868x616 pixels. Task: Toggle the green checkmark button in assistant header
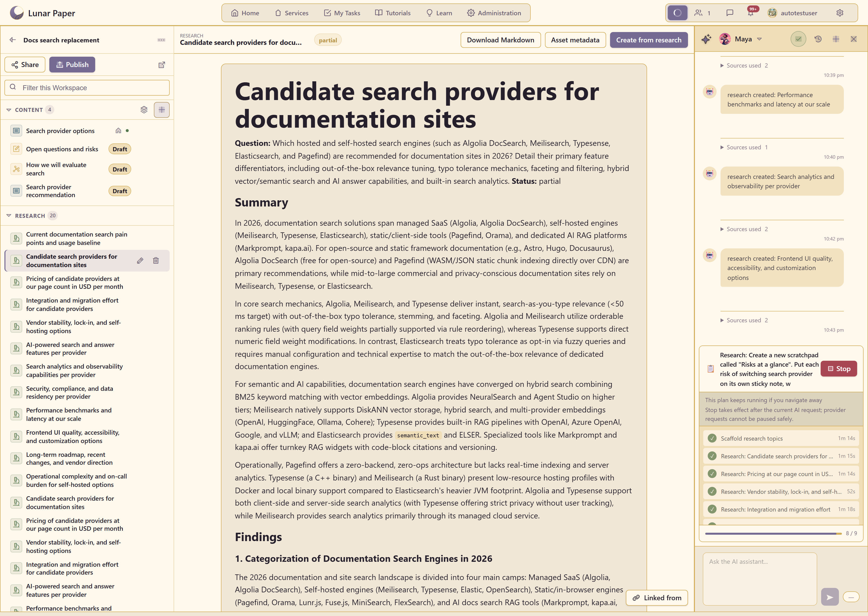(x=798, y=39)
